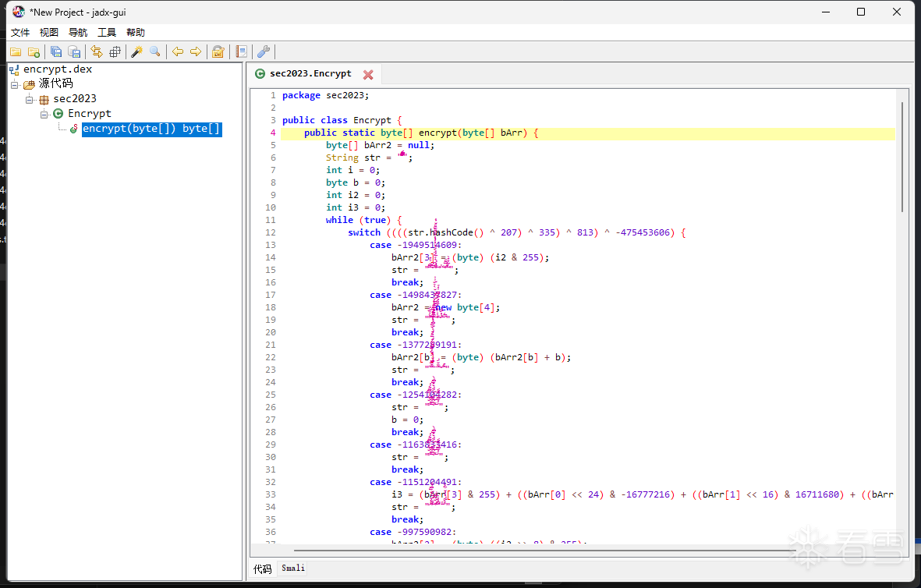Go forward with the right arrow icon
This screenshot has width=921, height=588.
[196, 51]
